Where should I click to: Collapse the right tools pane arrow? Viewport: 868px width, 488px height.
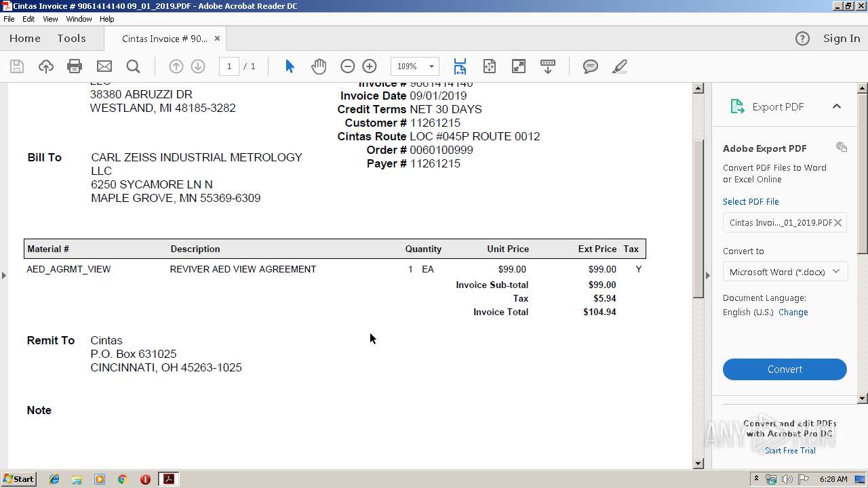708,275
